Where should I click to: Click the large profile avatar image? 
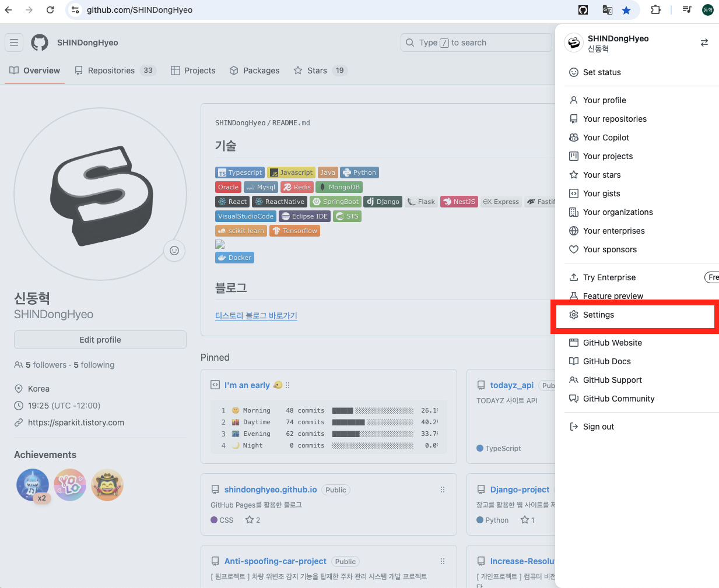pyautogui.click(x=100, y=194)
